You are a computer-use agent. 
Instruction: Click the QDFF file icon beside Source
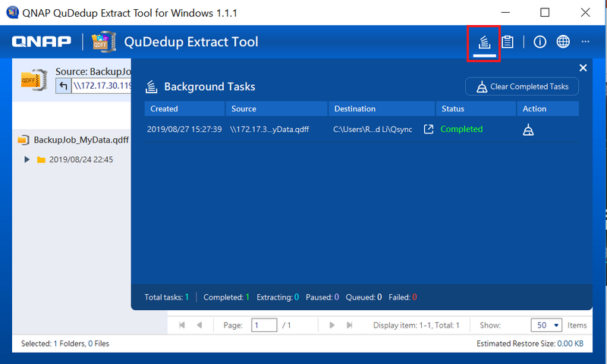tap(34, 80)
